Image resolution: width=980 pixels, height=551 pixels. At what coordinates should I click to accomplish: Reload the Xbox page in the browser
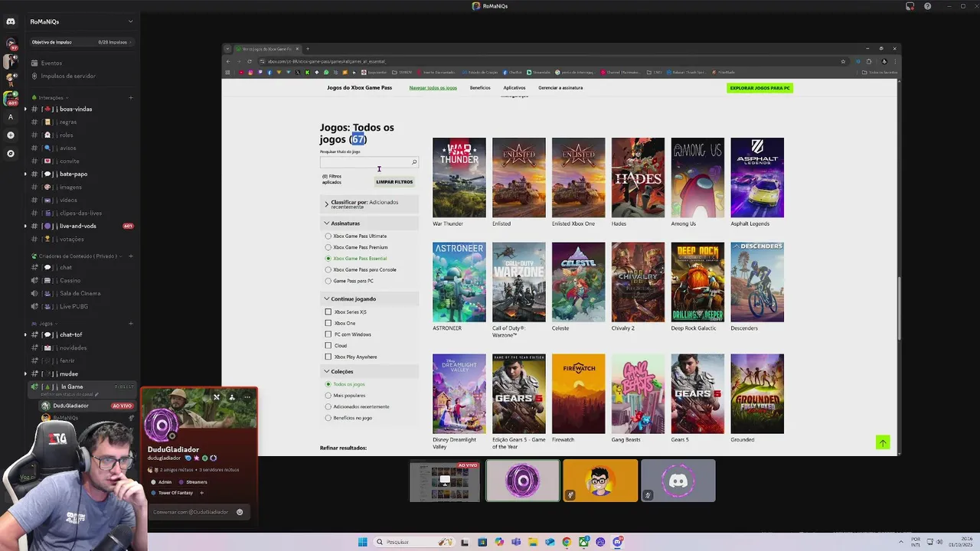(x=249, y=61)
